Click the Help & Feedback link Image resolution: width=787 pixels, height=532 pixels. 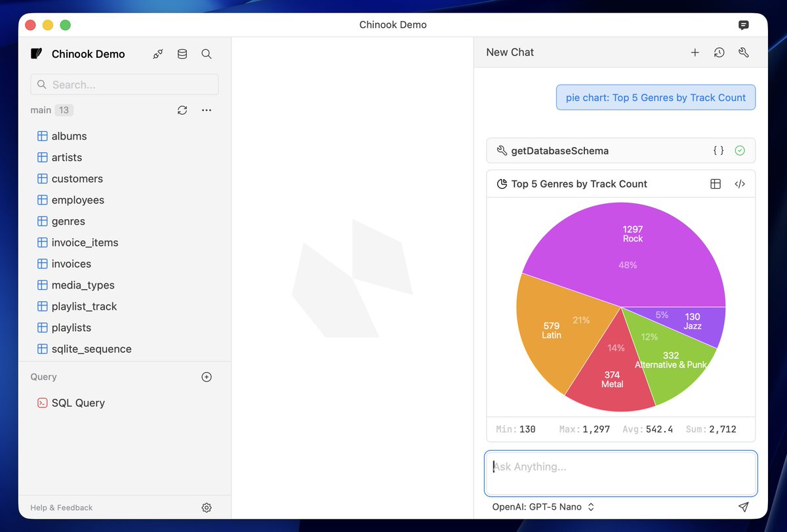click(62, 507)
